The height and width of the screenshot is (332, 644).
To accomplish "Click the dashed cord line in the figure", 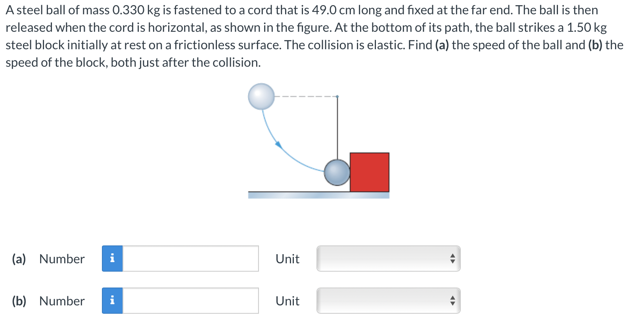I will (x=305, y=97).
